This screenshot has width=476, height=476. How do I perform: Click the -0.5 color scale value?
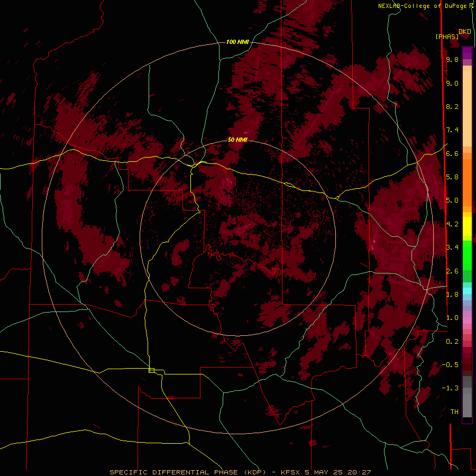coord(450,365)
